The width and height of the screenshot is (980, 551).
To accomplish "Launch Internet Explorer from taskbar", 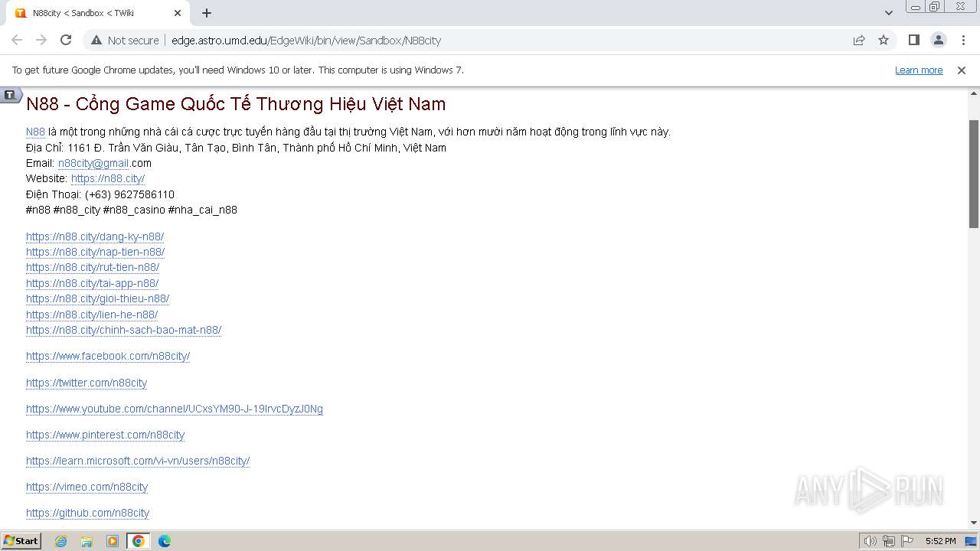I will (x=61, y=541).
